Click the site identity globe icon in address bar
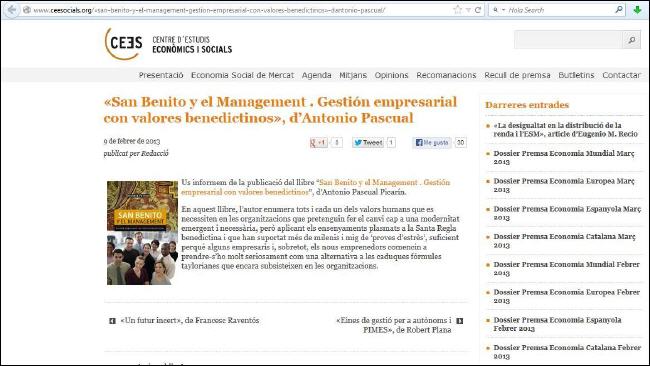The height and width of the screenshot is (366, 650). tap(27, 10)
